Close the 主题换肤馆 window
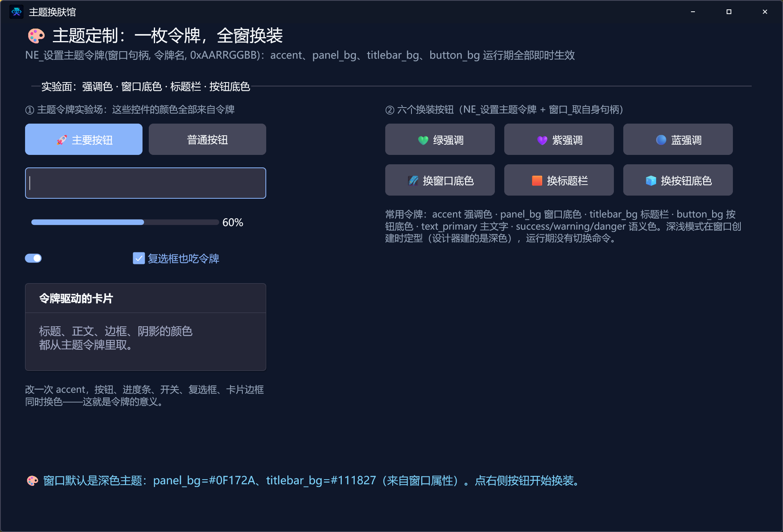The height and width of the screenshot is (532, 783). tap(765, 12)
